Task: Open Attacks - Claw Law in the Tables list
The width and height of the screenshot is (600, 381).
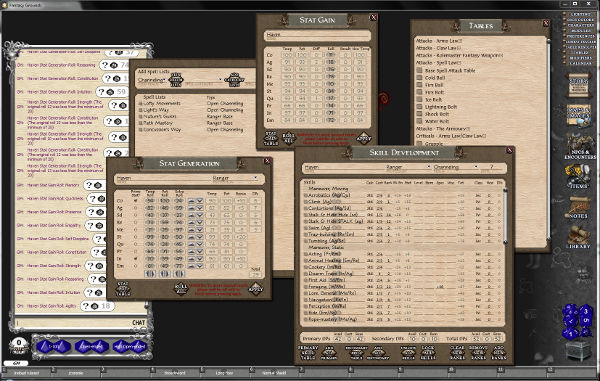Action: [438, 48]
